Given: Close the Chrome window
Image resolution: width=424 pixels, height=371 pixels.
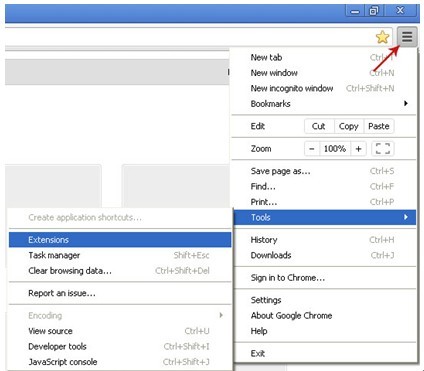Looking at the screenshot, I should [x=400, y=11].
